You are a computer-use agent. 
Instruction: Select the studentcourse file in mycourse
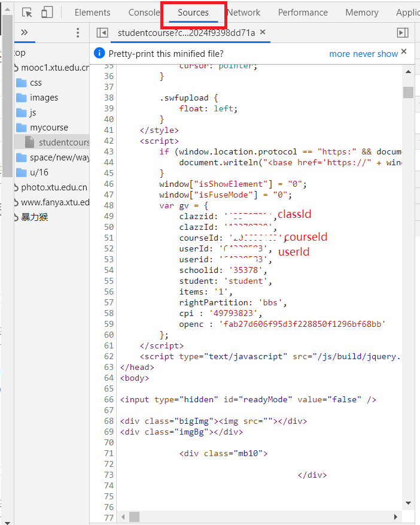click(x=63, y=142)
